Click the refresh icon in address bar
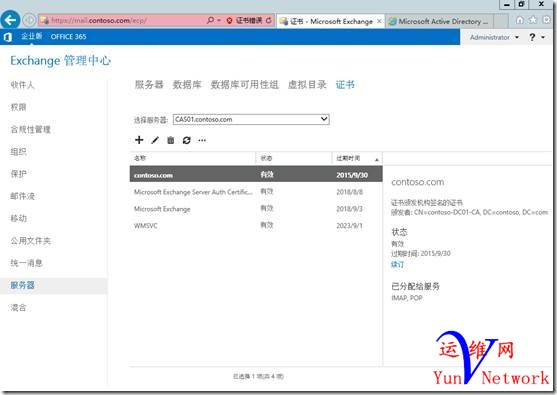557x395 pixels. pyautogui.click(x=269, y=21)
